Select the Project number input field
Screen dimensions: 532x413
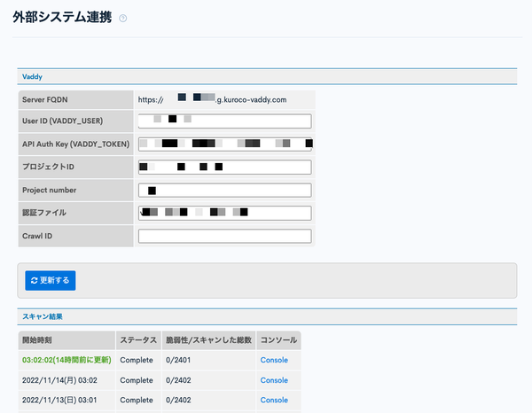[225, 191]
